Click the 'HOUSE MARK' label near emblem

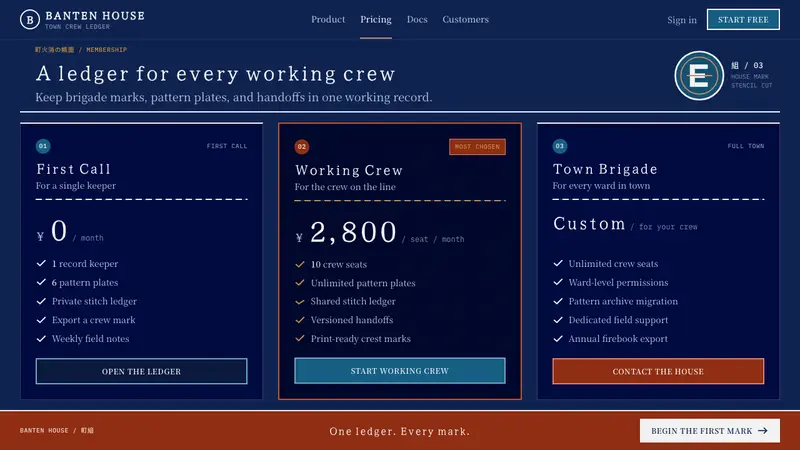tap(749, 77)
